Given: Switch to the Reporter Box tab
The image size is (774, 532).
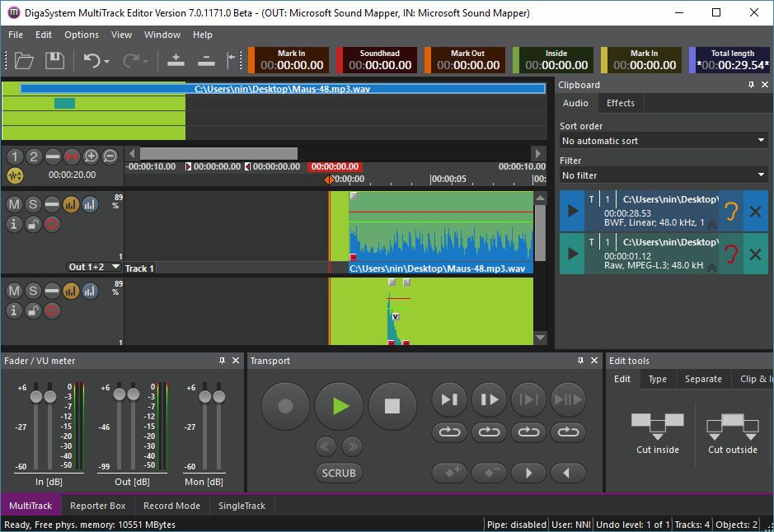Looking at the screenshot, I should (x=97, y=506).
